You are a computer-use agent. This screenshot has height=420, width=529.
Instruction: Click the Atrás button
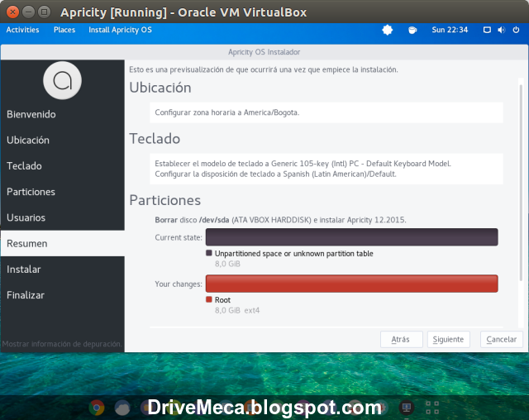pos(401,339)
